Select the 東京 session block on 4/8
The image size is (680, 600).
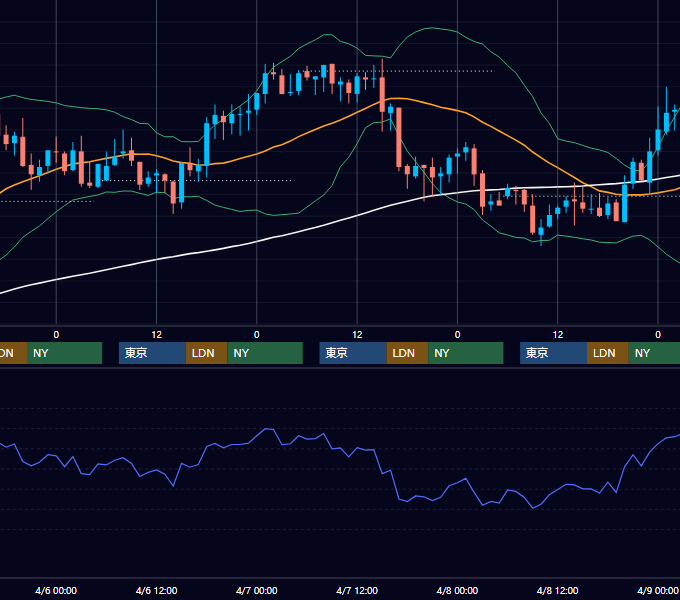[553, 353]
